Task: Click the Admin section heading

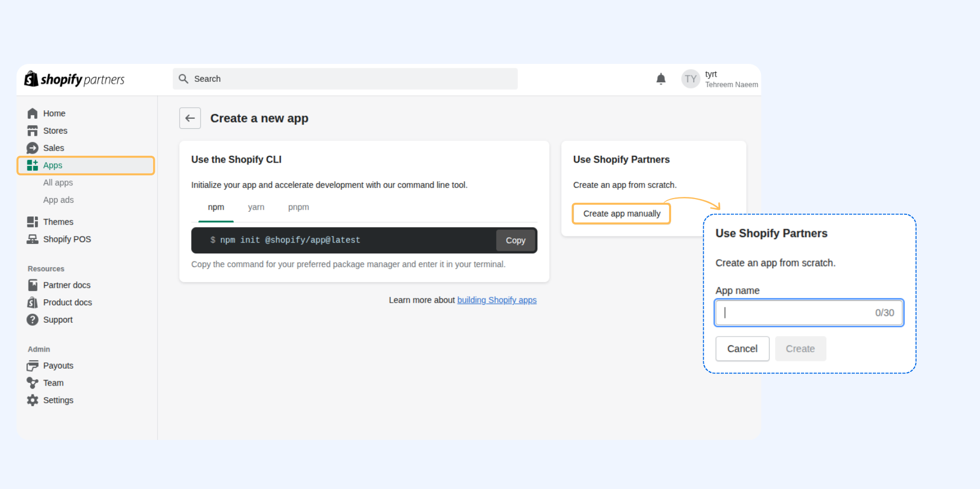Action: click(x=39, y=349)
